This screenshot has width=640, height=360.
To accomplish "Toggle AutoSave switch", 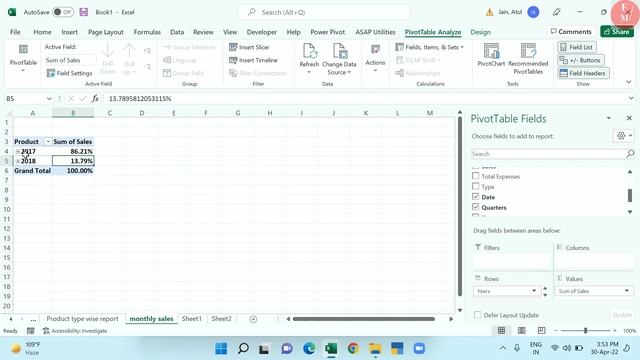I will pyautogui.click(x=63, y=12).
